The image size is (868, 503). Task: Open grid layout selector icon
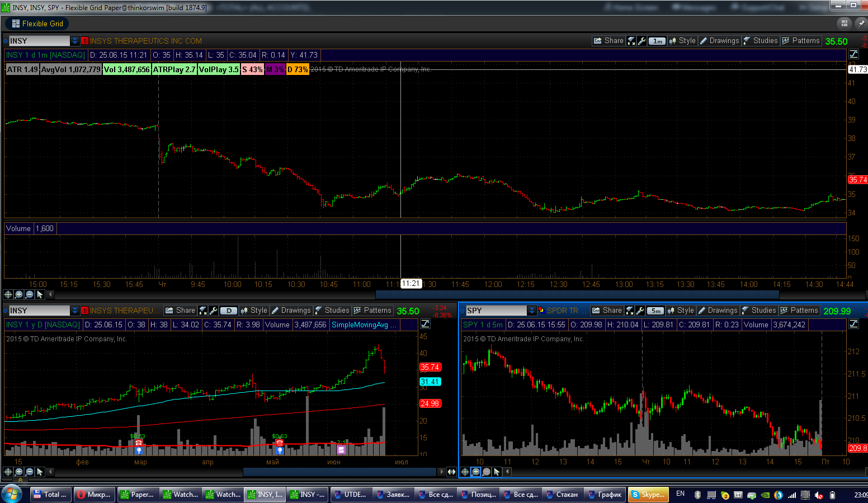[845, 23]
